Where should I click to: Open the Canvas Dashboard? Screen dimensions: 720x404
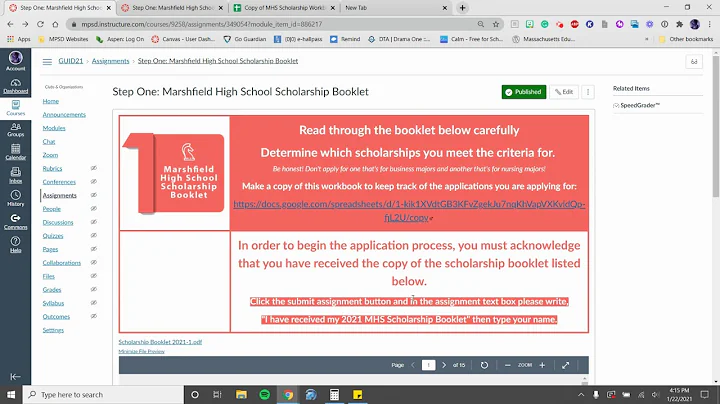click(16, 86)
